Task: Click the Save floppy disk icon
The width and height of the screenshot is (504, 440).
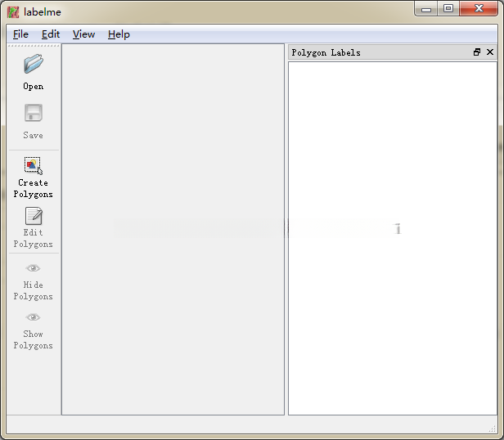Action: pos(34,113)
